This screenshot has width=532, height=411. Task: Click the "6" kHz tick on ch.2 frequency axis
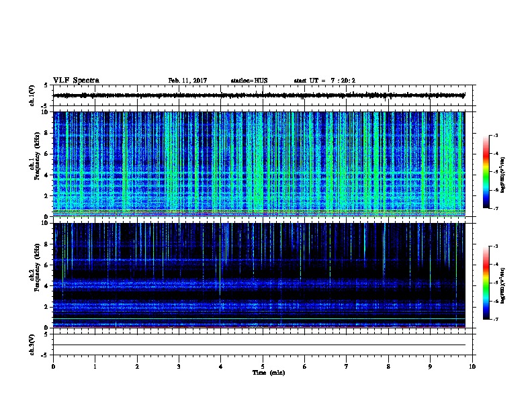click(x=46, y=265)
